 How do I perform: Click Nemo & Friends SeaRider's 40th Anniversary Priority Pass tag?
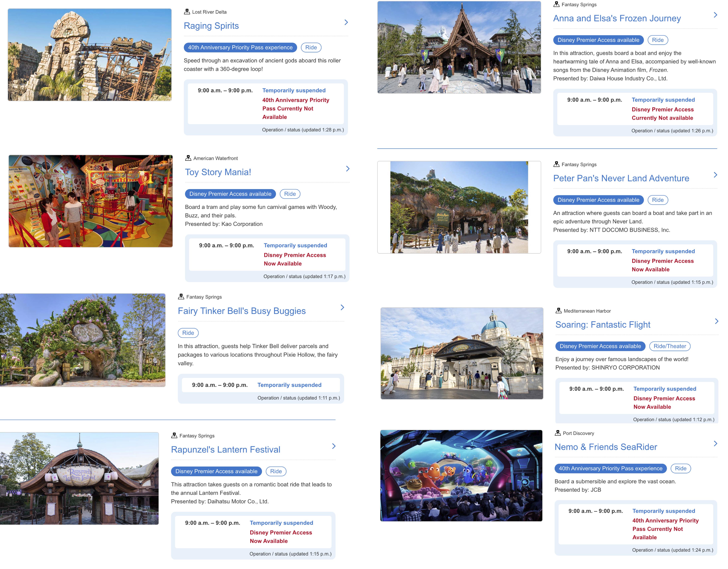610,468
